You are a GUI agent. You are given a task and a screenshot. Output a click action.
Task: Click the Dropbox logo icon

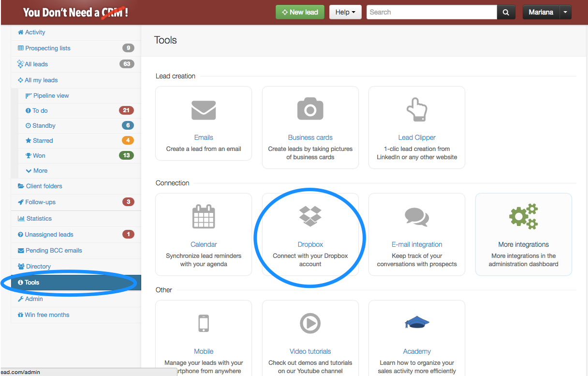click(x=310, y=216)
